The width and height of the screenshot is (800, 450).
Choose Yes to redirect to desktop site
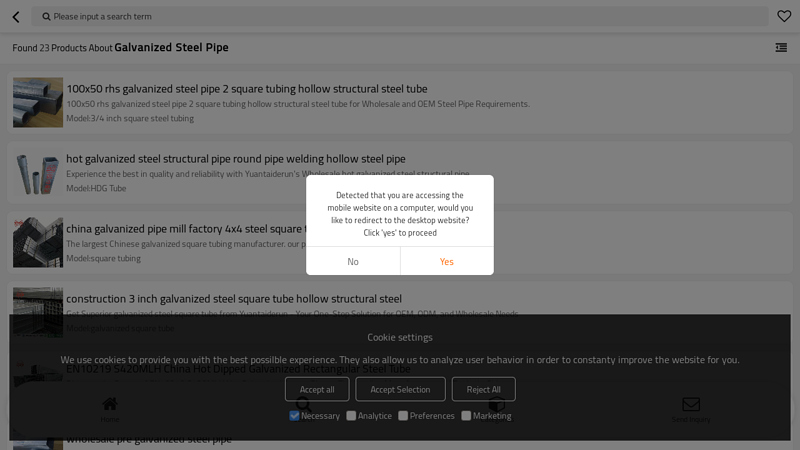tap(446, 261)
